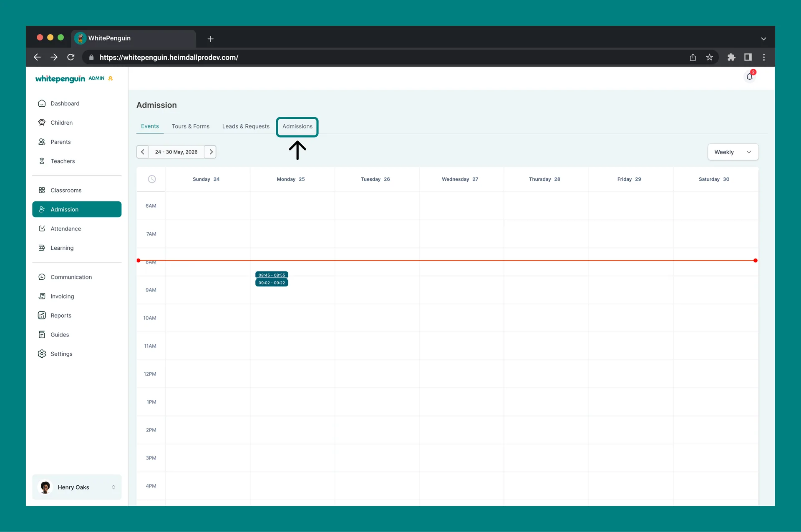Image resolution: width=801 pixels, height=532 pixels.
Task: Toggle the browser side panel icon
Action: coord(748,57)
